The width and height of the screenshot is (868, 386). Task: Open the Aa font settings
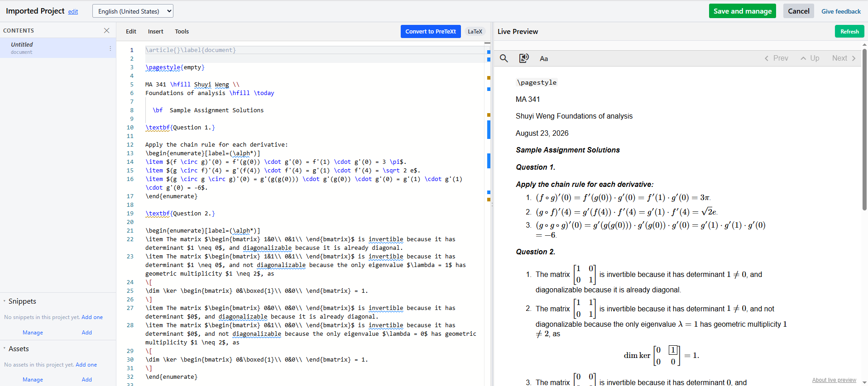pos(544,59)
